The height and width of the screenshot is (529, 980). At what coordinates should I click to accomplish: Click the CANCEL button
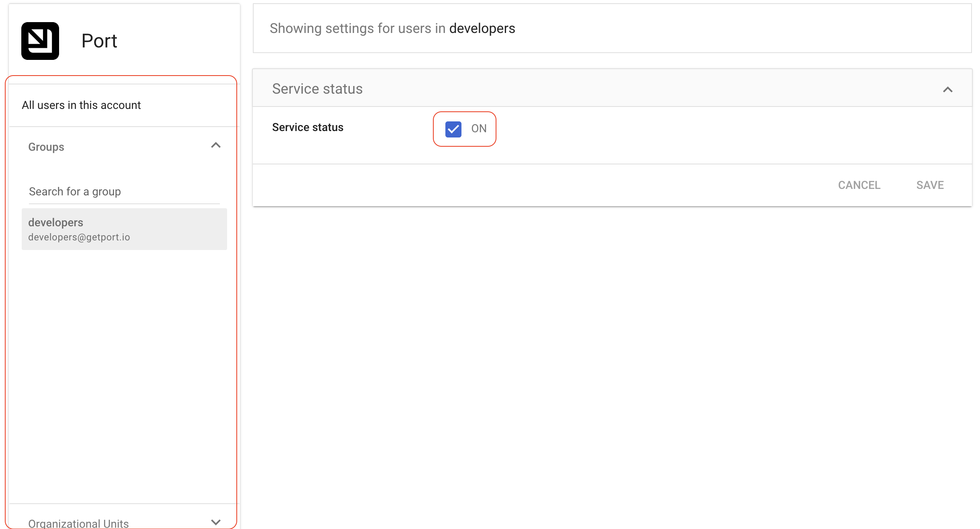tap(859, 185)
